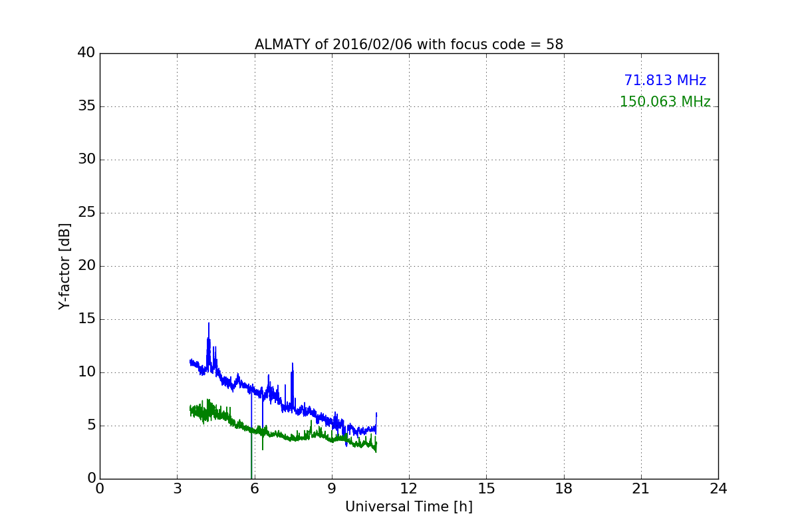Click the y-axis tick label '20'
Screen dimensions: 798x532
point(86,266)
